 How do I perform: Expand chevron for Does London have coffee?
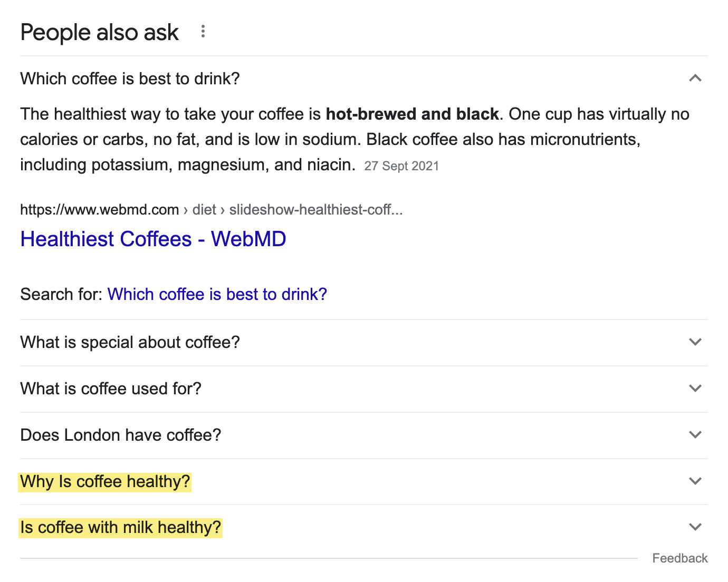pyautogui.click(x=695, y=435)
